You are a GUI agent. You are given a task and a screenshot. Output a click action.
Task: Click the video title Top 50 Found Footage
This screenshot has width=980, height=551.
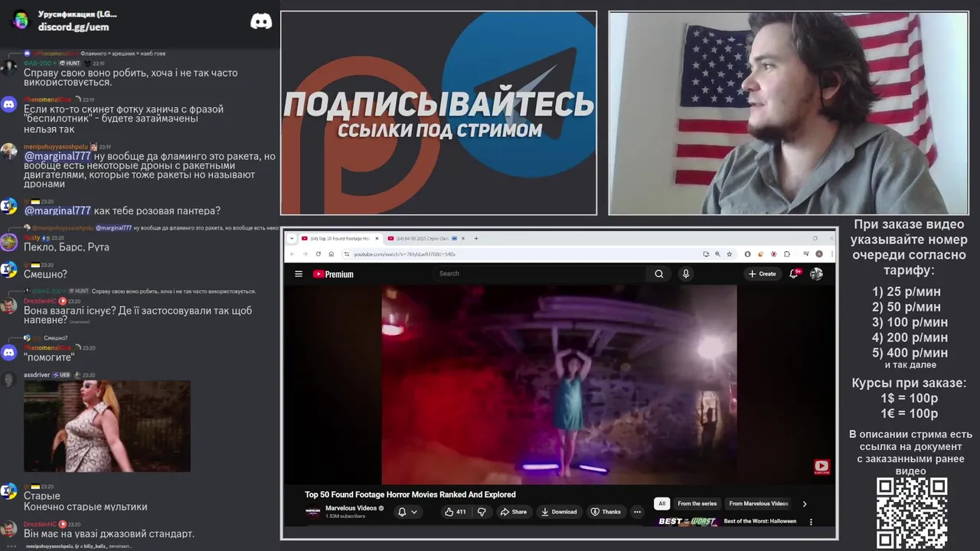(410, 494)
